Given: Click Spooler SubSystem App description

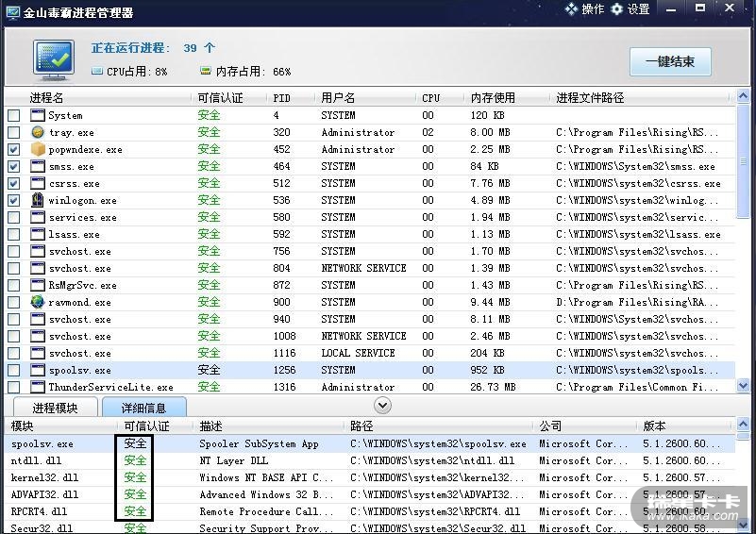Looking at the screenshot, I should coord(259,443).
